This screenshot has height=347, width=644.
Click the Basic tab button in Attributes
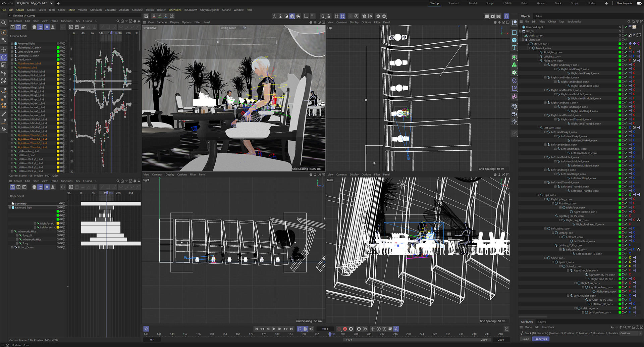(x=526, y=339)
